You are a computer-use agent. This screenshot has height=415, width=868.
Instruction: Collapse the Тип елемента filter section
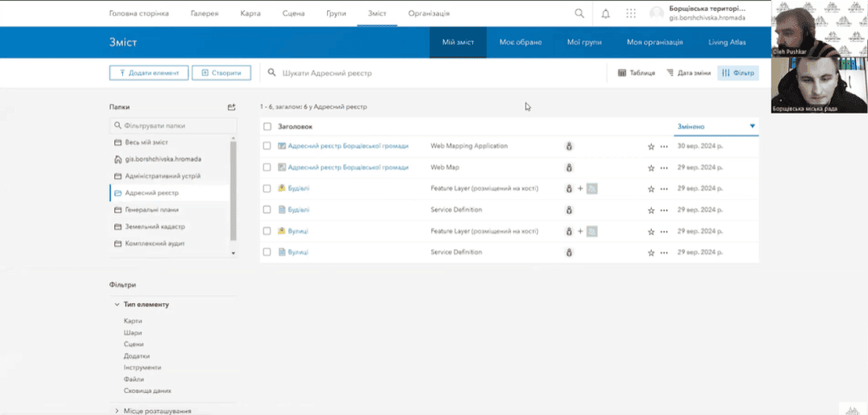pyautogui.click(x=117, y=304)
